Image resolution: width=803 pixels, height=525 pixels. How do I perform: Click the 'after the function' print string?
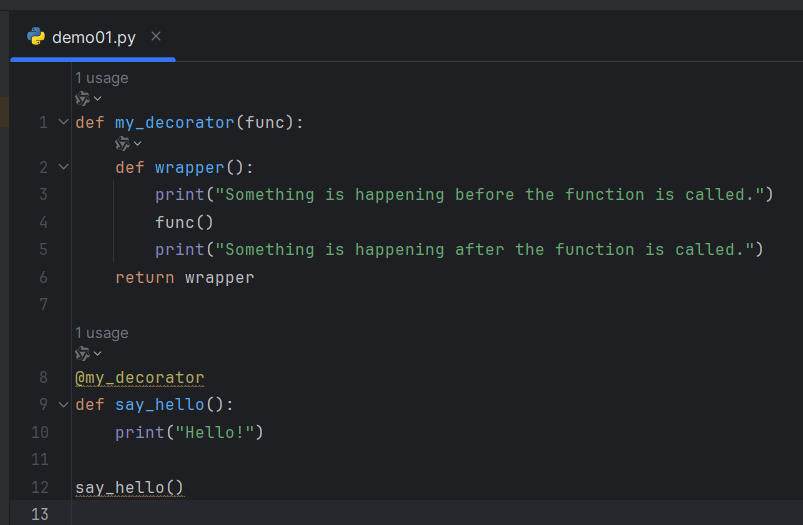point(484,249)
